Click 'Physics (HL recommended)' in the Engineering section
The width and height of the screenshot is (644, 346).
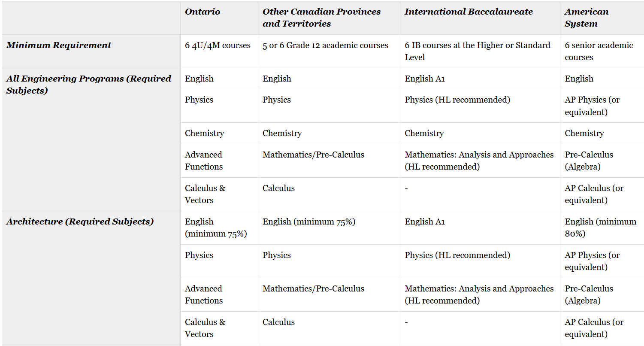[x=457, y=100]
